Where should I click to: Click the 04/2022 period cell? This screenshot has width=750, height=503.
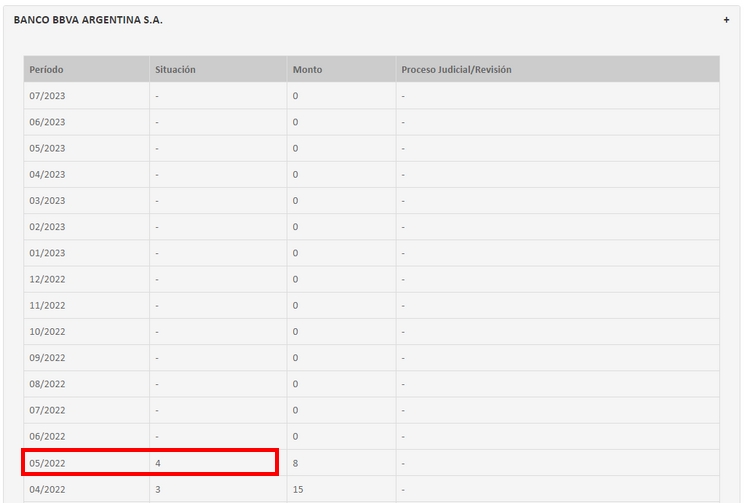tap(47, 488)
